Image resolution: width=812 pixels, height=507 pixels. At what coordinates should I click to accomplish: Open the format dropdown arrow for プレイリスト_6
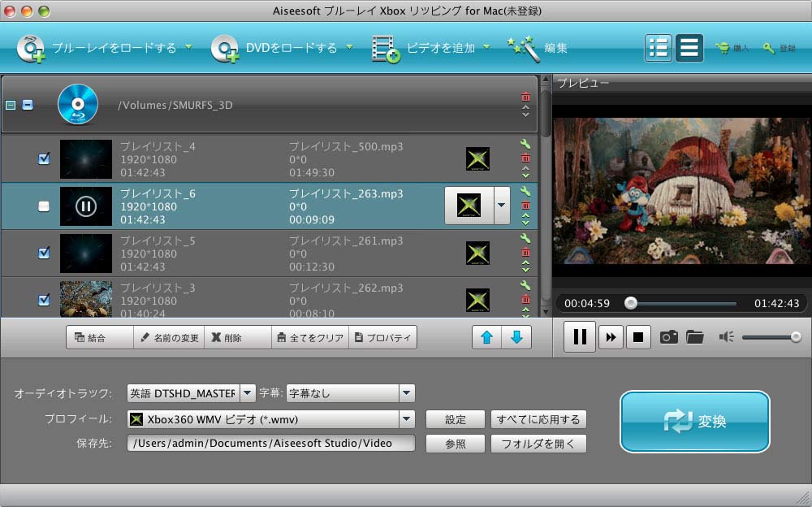[501, 206]
